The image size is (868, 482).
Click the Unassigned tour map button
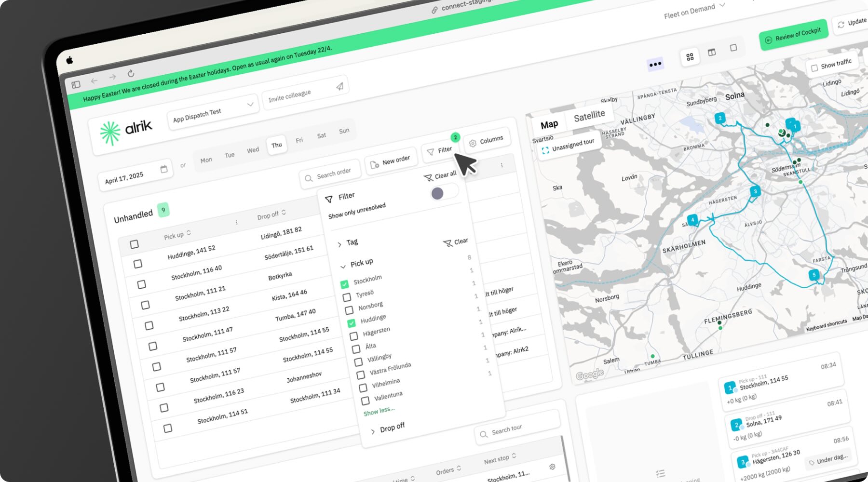(x=568, y=146)
